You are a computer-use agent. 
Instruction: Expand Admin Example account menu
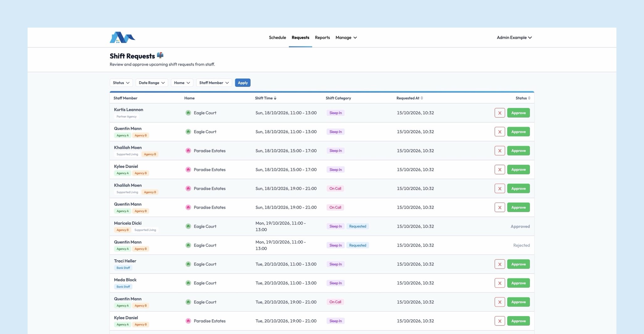[514, 37]
